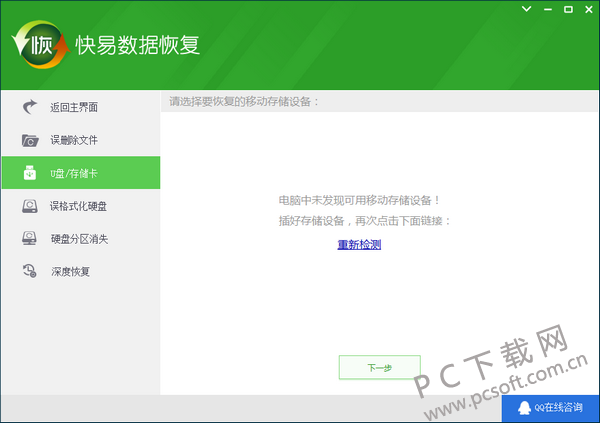Close the 快易数据恢复 window
The width and height of the screenshot is (600, 423).
coord(589,9)
